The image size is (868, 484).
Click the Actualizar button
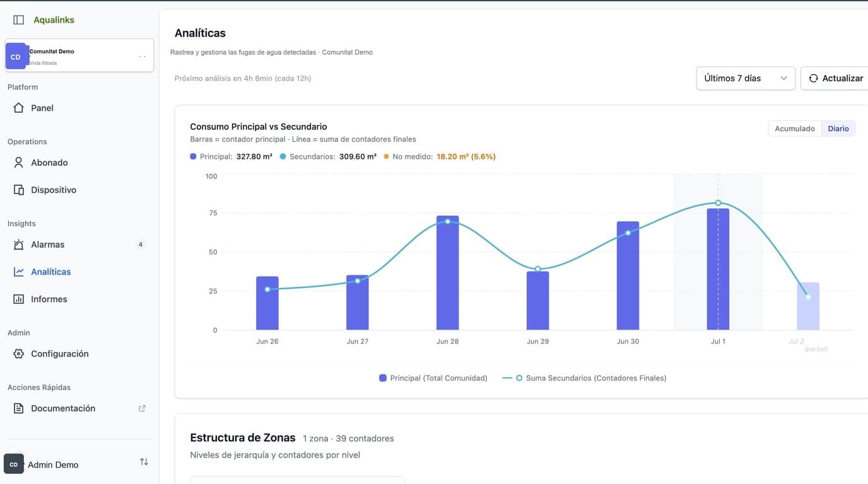(x=835, y=78)
